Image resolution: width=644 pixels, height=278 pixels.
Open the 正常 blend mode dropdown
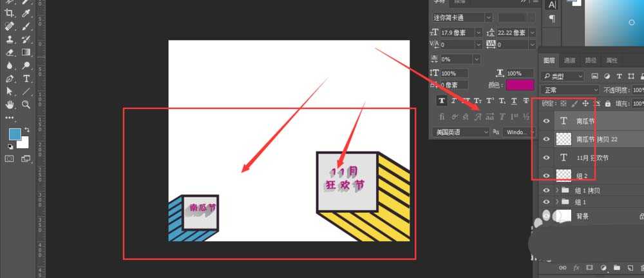[571, 90]
